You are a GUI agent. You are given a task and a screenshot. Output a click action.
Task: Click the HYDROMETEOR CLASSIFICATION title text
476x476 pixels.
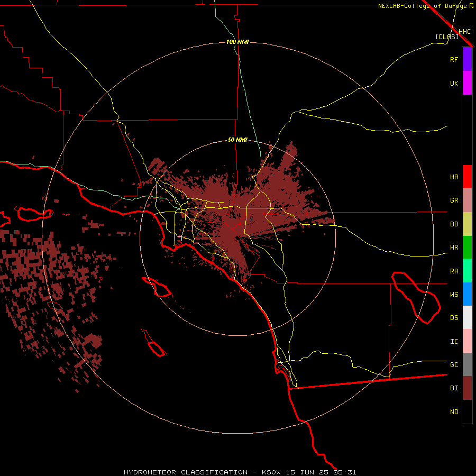186,472
